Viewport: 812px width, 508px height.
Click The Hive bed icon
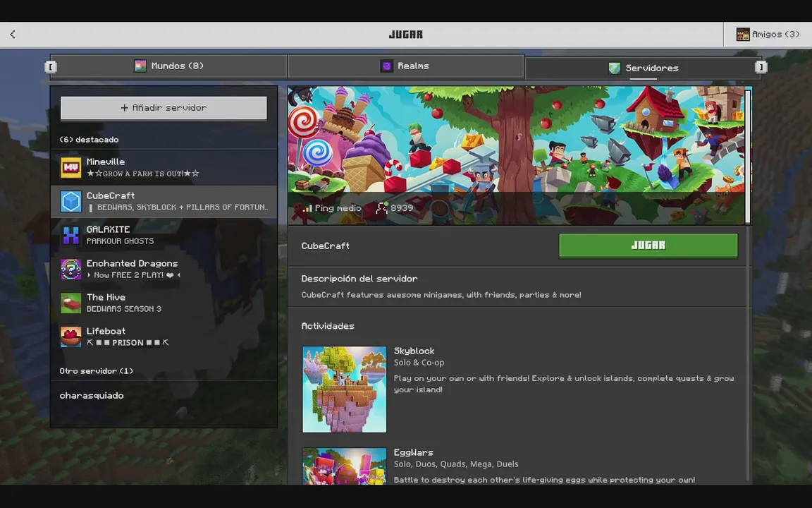[x=71, y=303]
